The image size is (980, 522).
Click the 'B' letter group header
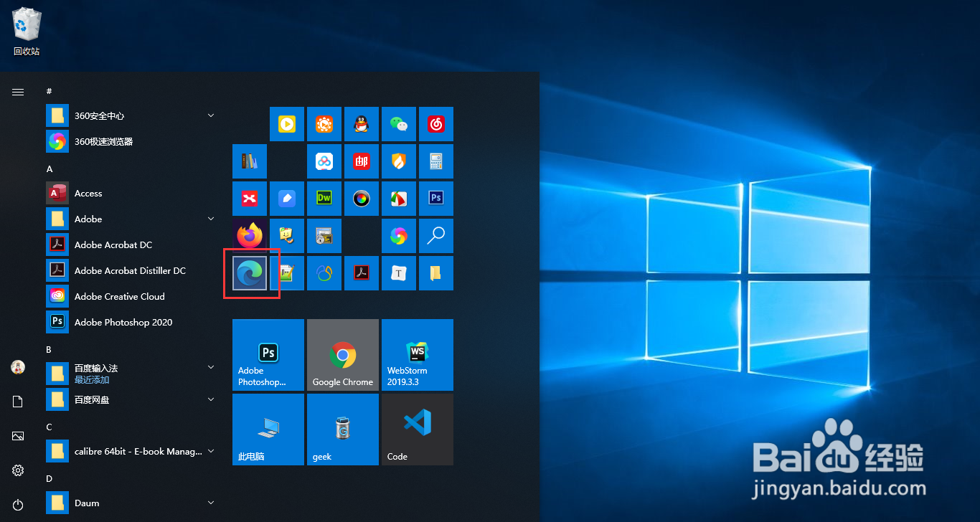click(x=49, y=349)
